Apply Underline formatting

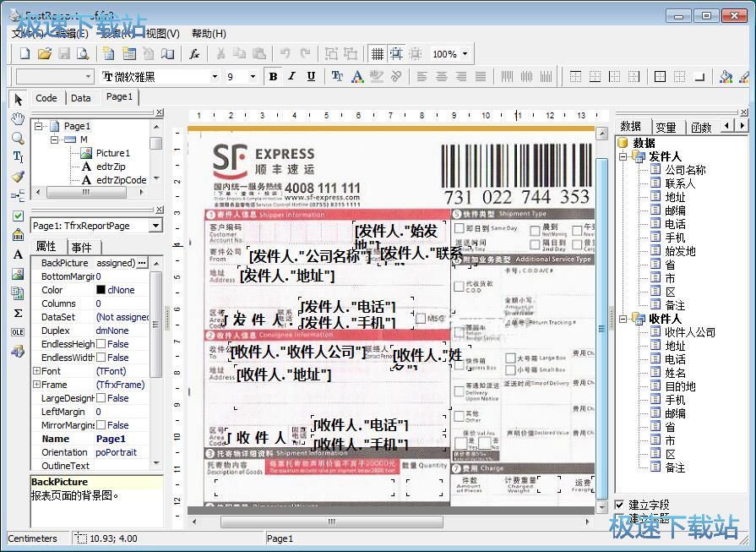pos(311,76)
